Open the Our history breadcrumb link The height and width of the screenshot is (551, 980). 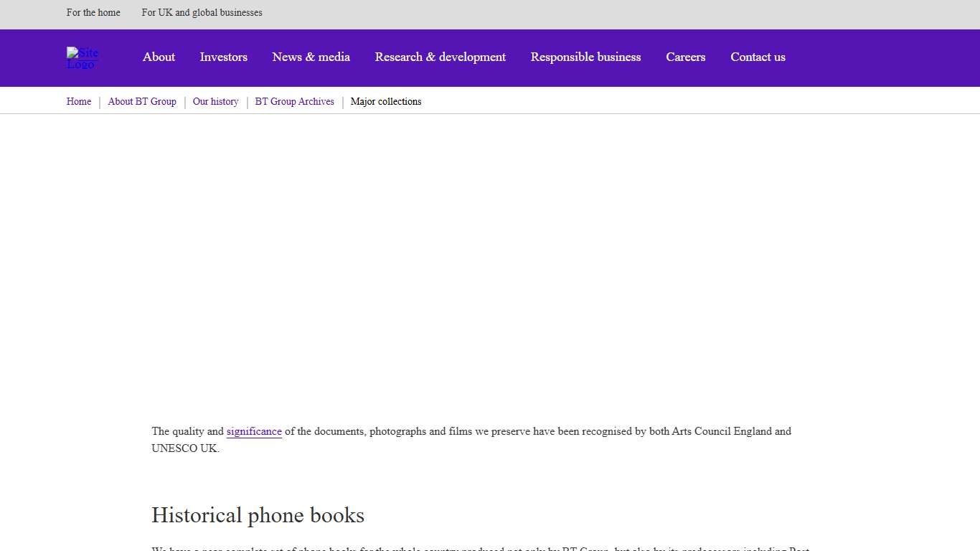215,101
